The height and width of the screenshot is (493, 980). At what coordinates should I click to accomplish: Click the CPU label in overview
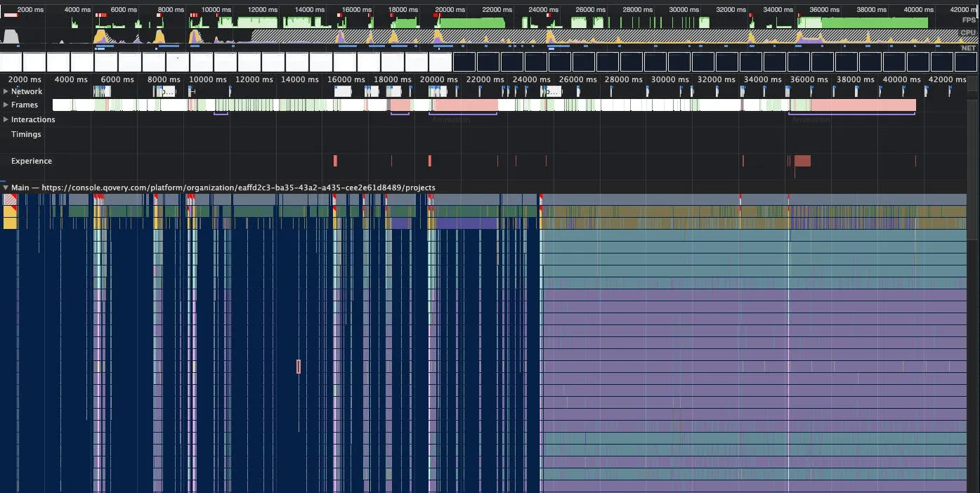(969, 33)
